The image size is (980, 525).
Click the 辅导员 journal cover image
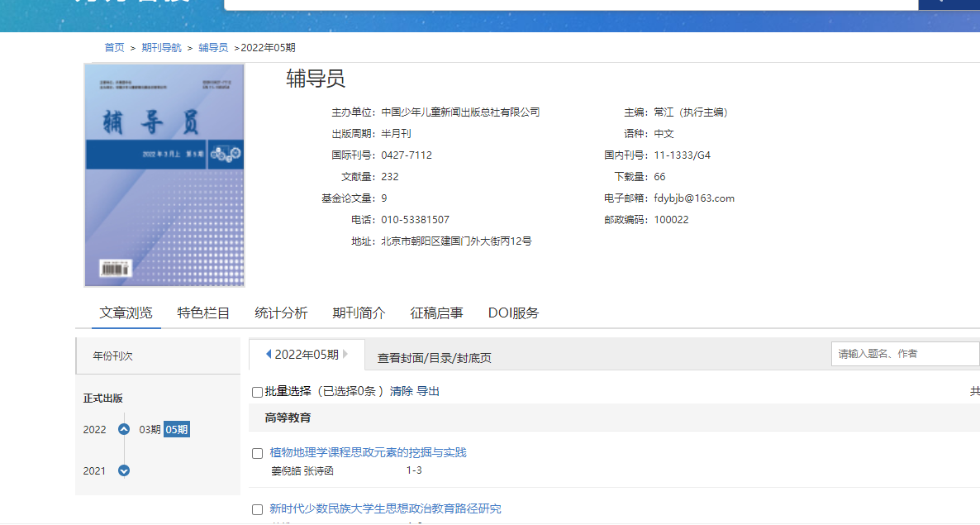point(164,175)
